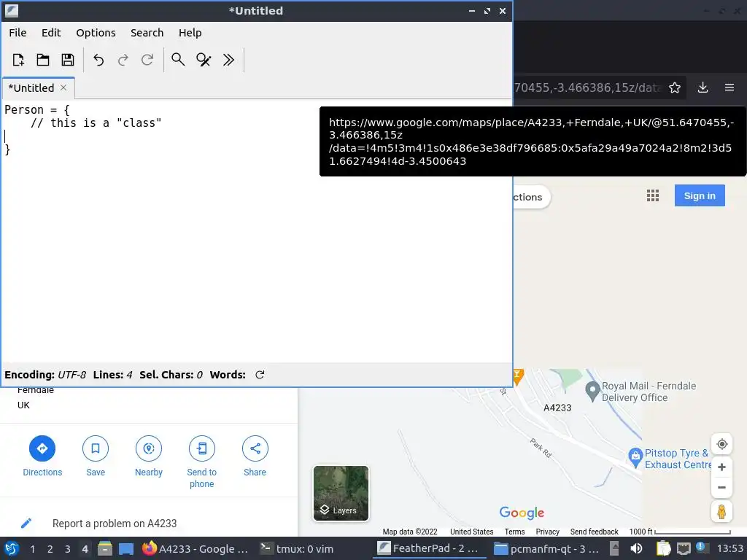The image size is (747, 560).
Task: Get Directions to A4233
Action: point(42,456)
